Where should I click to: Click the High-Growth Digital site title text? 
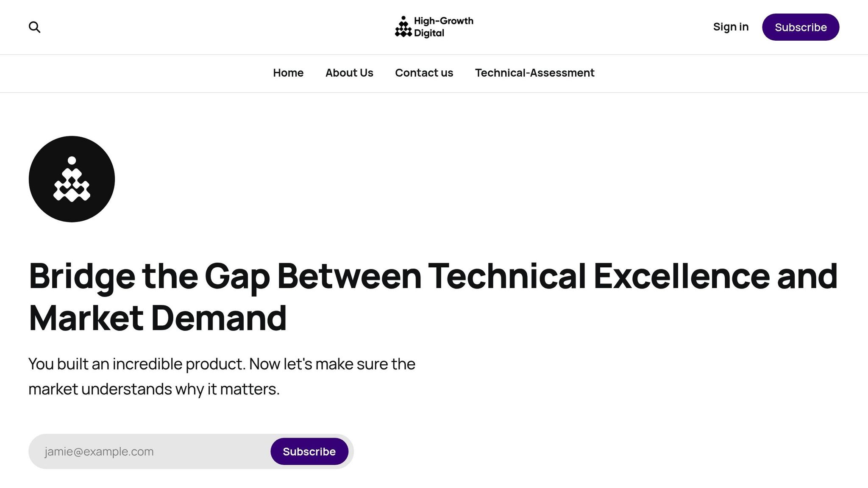pyautogui.click(x=443, y=21)
